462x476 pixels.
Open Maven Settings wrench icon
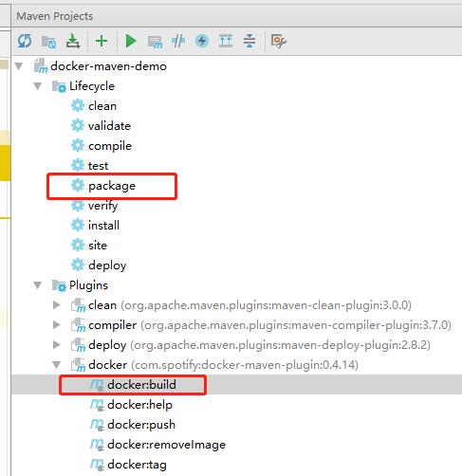279,41
